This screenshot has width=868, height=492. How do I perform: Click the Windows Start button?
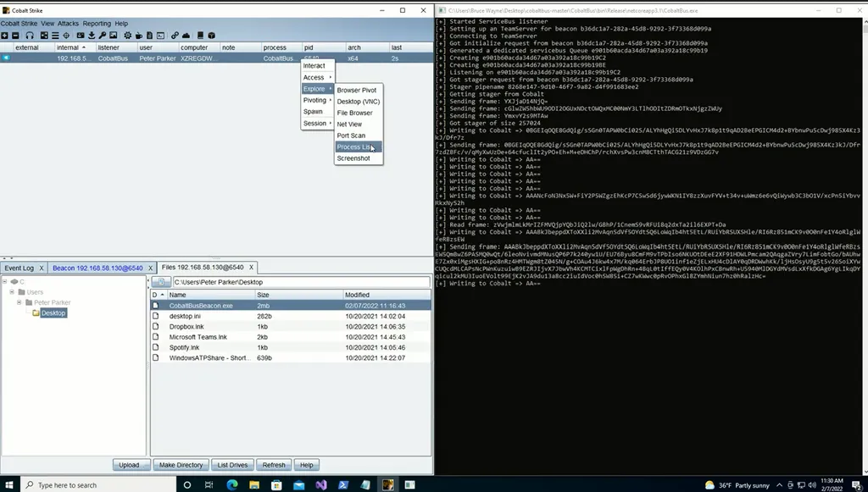pyautogui.click(x=8, y=485)
